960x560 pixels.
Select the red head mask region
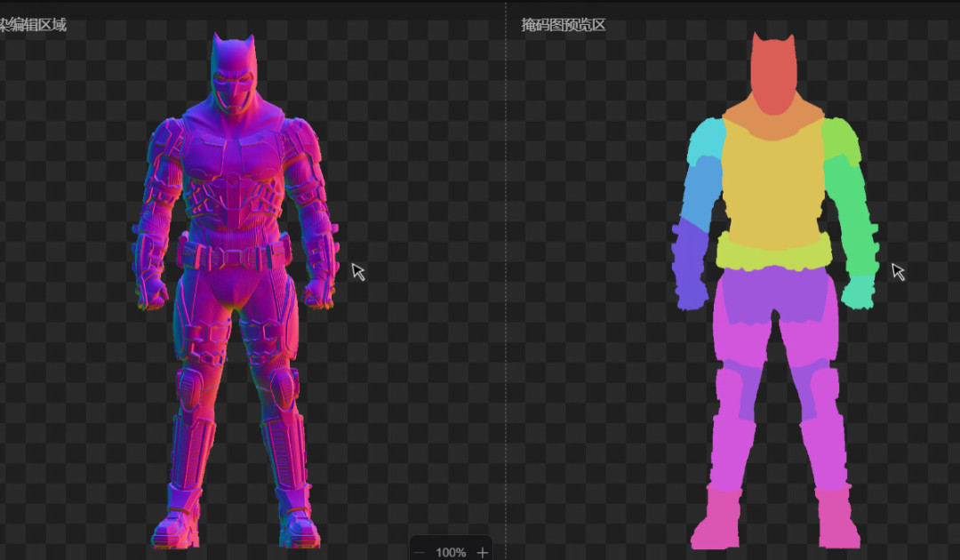(x=774, y=75)
